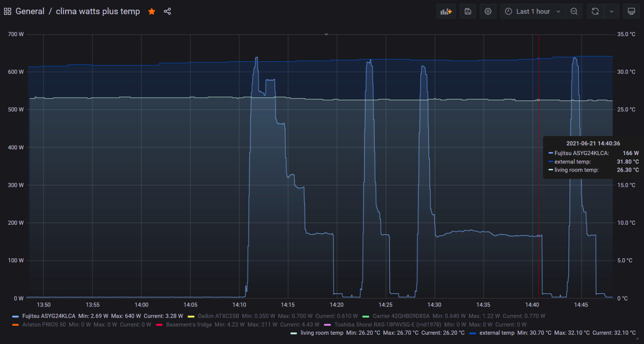
Task: Expand the refresh interval dropdown
Action: (x=611, y=11)
